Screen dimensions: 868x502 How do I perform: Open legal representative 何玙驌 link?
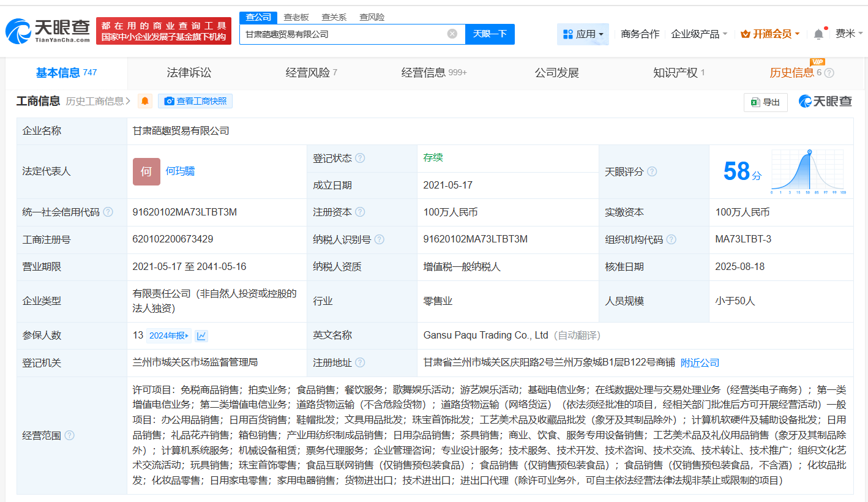180,171
